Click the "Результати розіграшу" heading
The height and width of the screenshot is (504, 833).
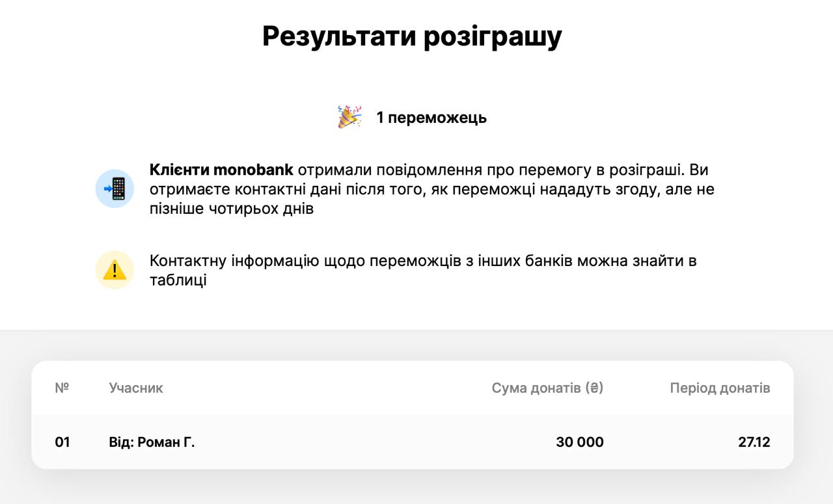tap(412, 36)
